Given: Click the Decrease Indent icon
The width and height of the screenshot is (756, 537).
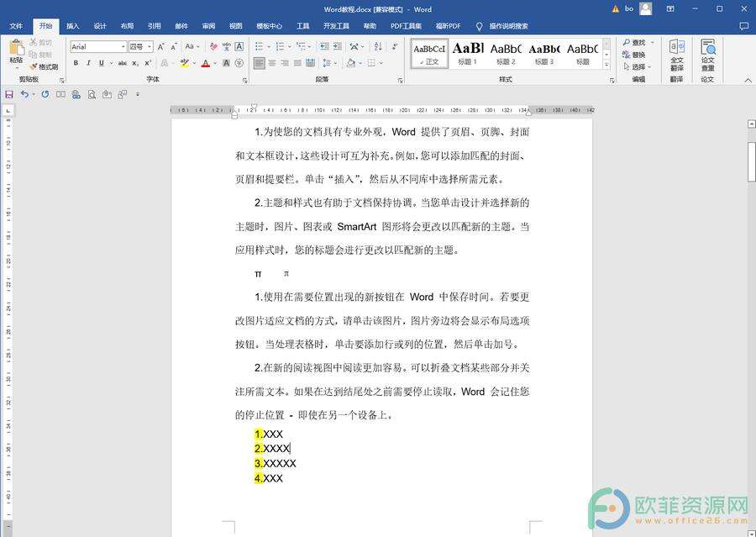Looking at the screenshot, I should coord(324,47).
